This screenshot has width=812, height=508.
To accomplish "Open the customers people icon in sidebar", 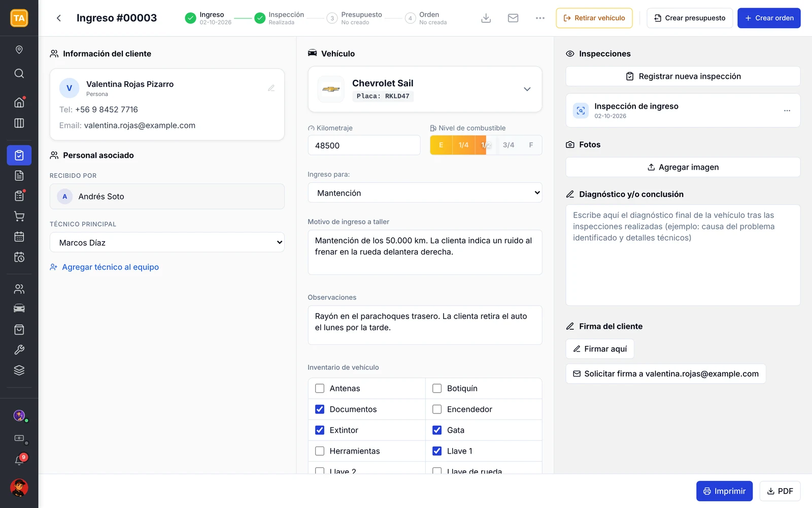I will point(19,289).
